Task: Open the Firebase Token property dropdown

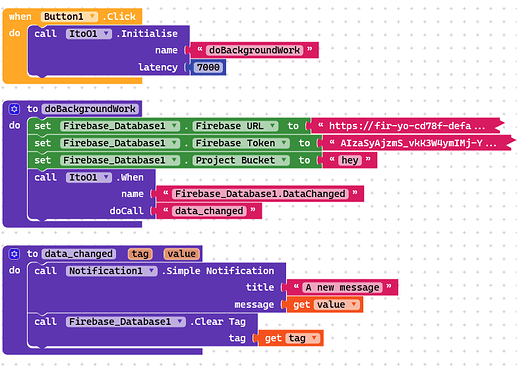Action: tap(241, 143)
